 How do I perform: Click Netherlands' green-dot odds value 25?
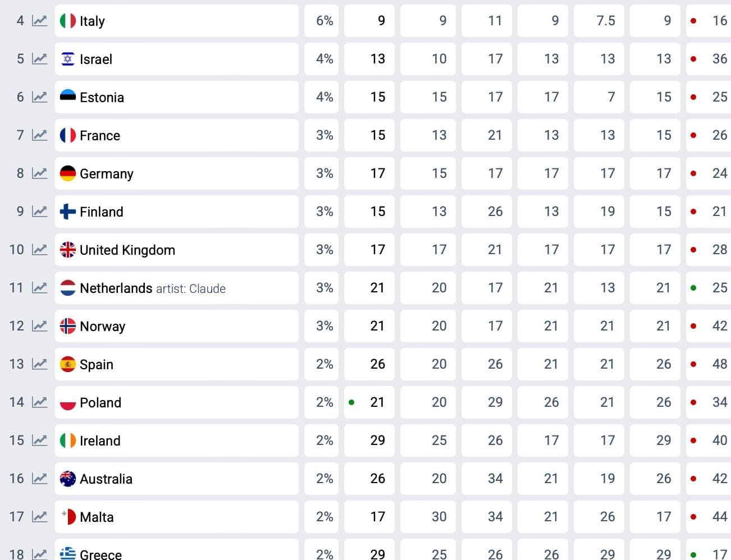click(x=709, y=288)
